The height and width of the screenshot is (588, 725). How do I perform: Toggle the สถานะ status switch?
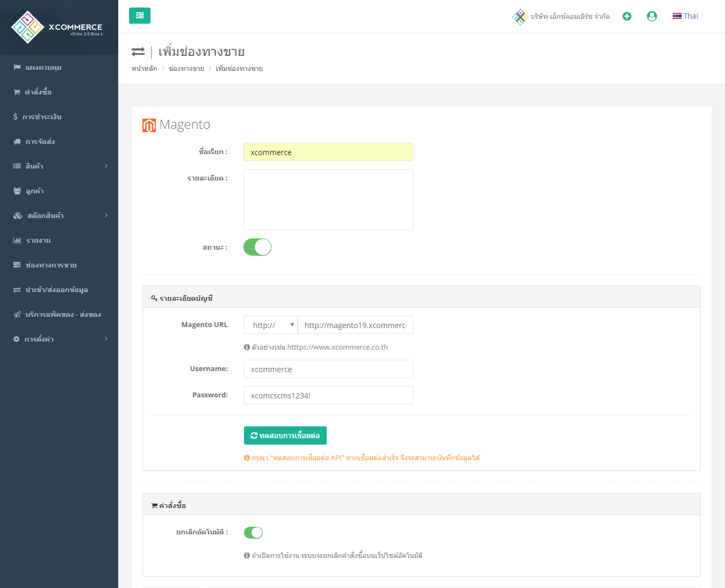click(x=257, y=247)
